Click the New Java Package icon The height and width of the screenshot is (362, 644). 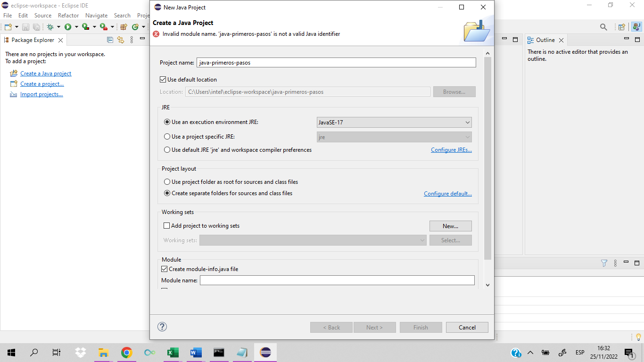pos(124,27)
